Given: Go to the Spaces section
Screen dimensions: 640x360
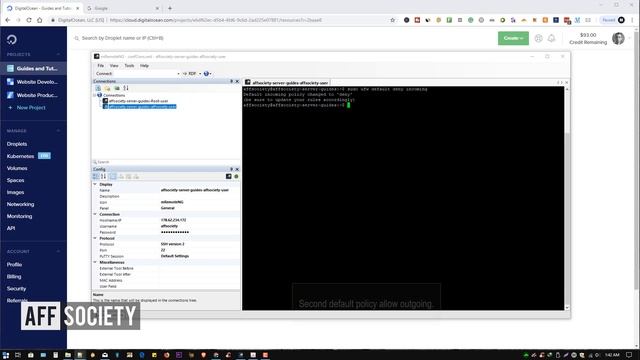Looking at the screenshot, I should [x=16, y=180].
